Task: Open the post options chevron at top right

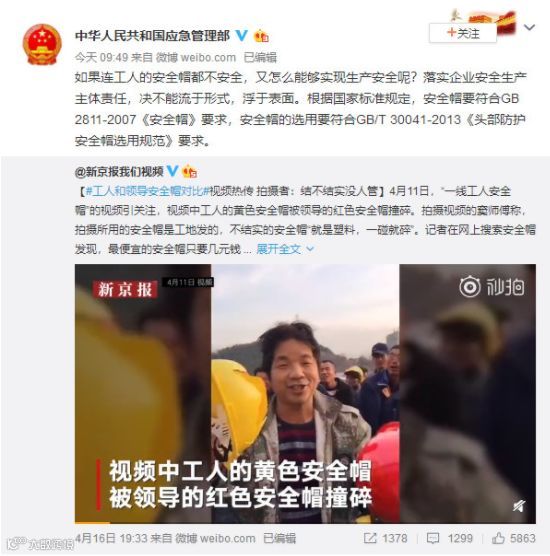Action: pos(529,27)
